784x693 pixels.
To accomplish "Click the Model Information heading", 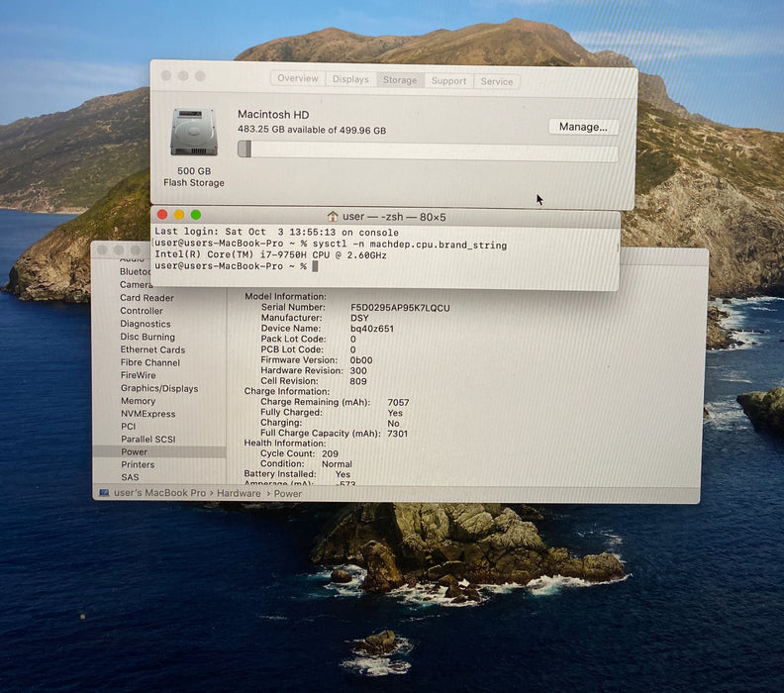I will click(x=285, y=296).
